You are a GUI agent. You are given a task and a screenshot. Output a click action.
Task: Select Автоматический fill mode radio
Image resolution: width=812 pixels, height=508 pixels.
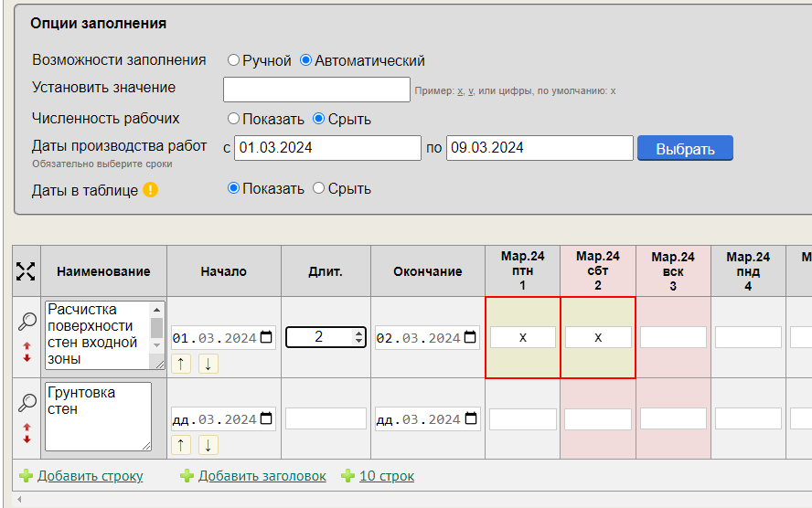click(306, 60)
